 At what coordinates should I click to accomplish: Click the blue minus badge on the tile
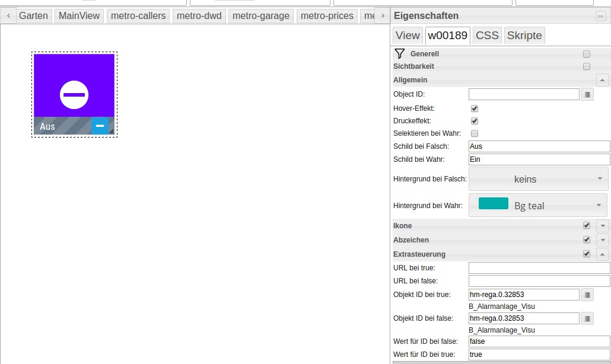pyautogui.click(x=100, y=126)
